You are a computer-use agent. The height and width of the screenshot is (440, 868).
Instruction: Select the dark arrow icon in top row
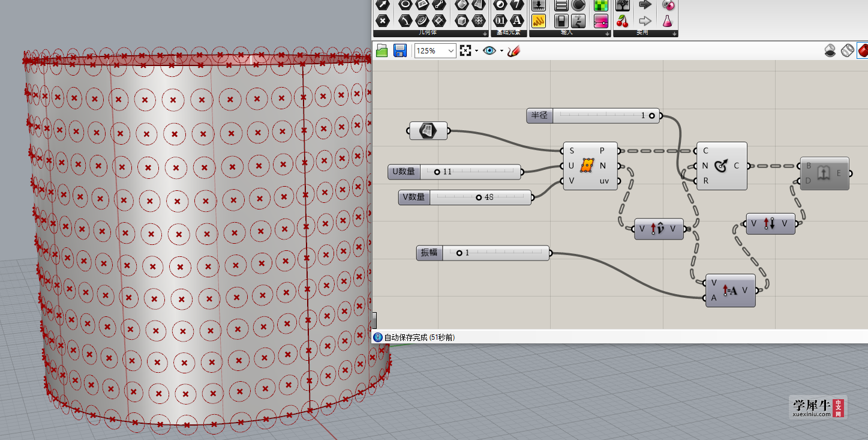(x=645, y=5)
